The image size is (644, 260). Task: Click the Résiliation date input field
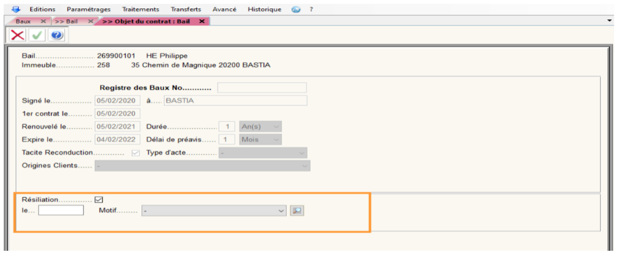click(61, 210)
